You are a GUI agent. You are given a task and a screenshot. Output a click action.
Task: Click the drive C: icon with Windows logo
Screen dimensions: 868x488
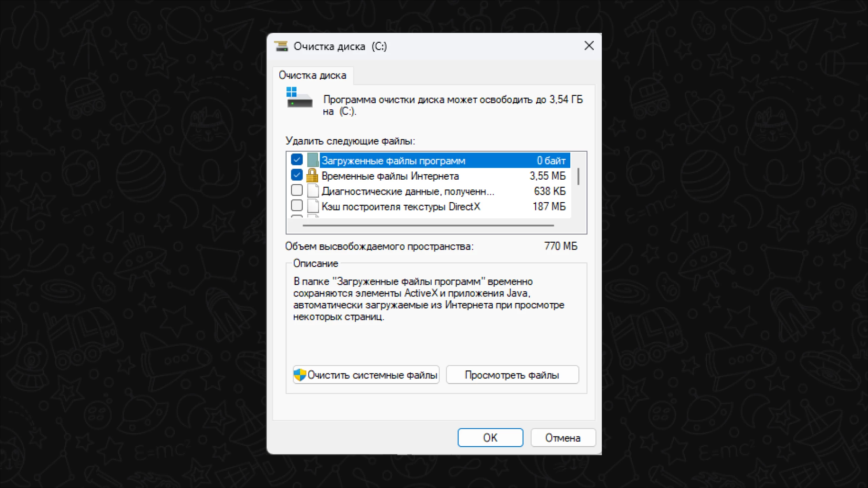(x=299, y=98)
